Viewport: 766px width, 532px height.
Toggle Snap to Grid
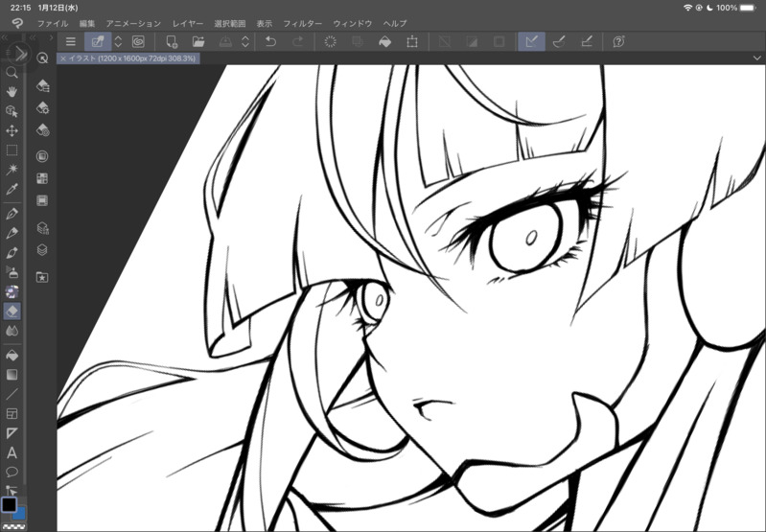coord(586,41)
